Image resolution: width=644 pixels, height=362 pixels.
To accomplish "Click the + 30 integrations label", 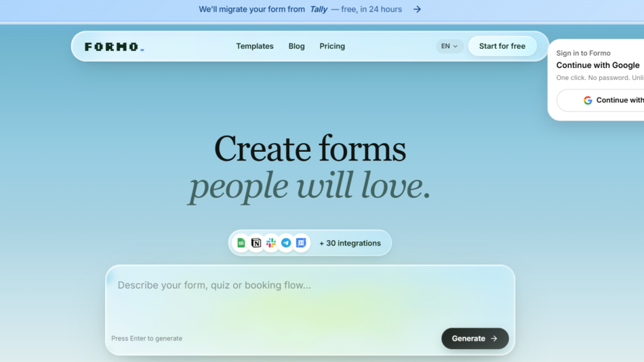I will (x=350, y=243).
